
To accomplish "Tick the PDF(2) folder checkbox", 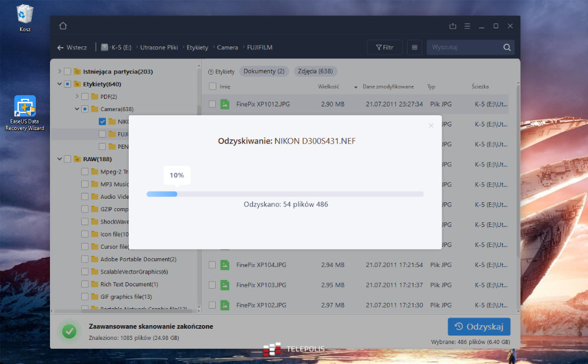I will (x=85, y=96).
